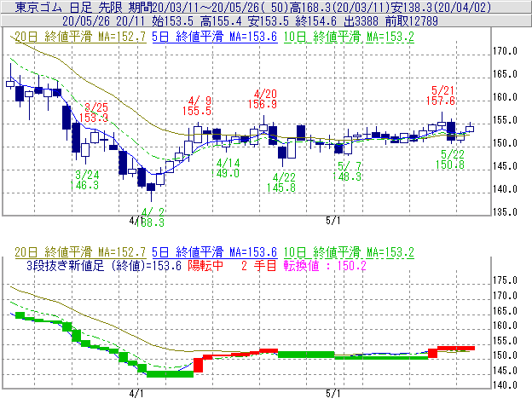This screenshot has height=404, width=532.
Task: Click the 175.0 price tick on lower chart
Action: click(x=505, y=280)
